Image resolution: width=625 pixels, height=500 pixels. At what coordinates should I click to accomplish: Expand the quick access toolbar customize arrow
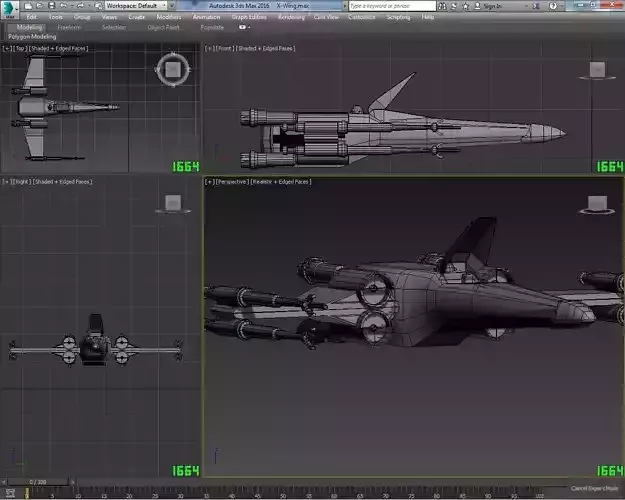[172, 6]
